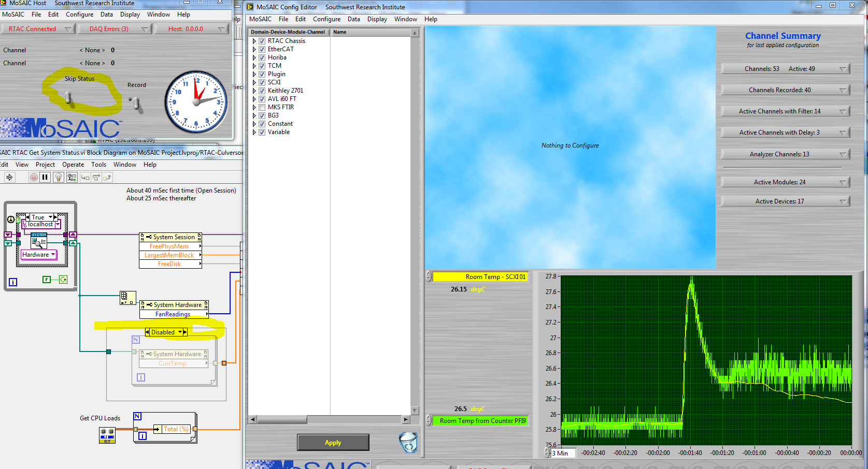
Task: Pause execution with the Pause button
Action: [x=45, y=178]
